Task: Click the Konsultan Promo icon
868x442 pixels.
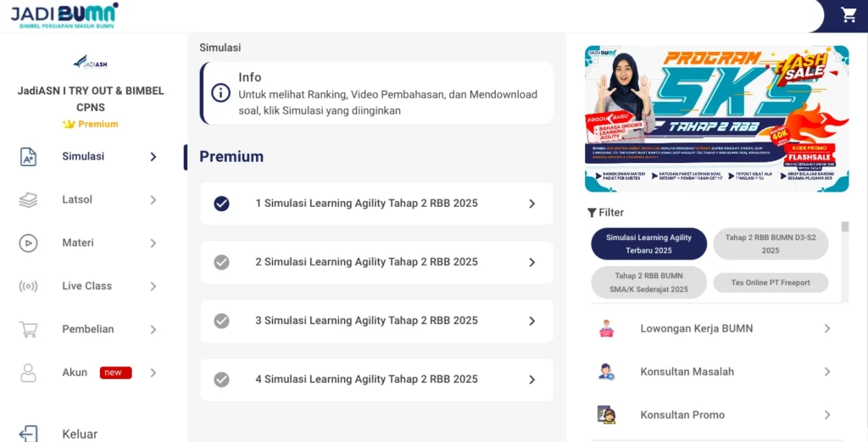Action: click(606, 415)
